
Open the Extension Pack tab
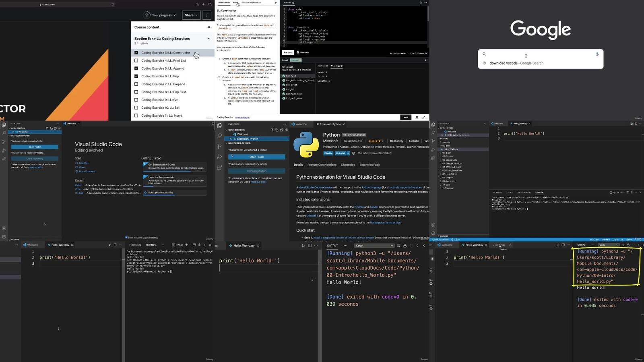pyautogui.click(x=369, y=165)
